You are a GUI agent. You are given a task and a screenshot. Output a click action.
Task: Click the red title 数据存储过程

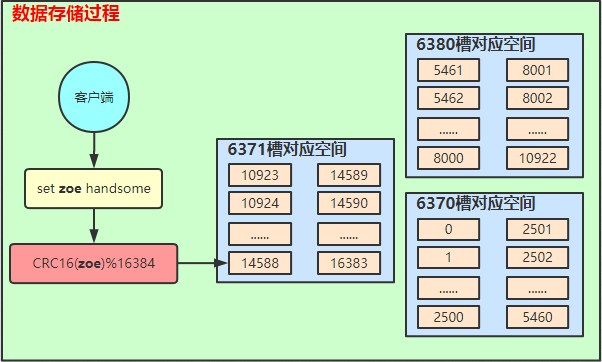[66, 13]
